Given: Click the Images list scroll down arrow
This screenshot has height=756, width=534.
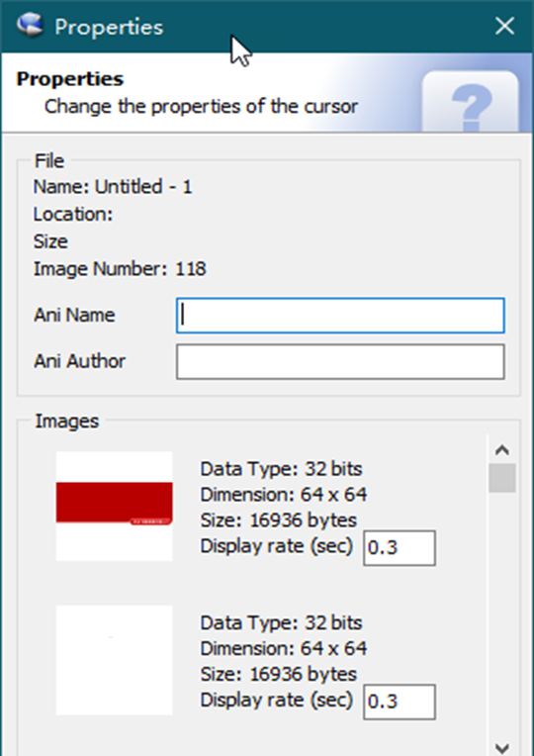Looking at the screenshot, I should 502,748.
